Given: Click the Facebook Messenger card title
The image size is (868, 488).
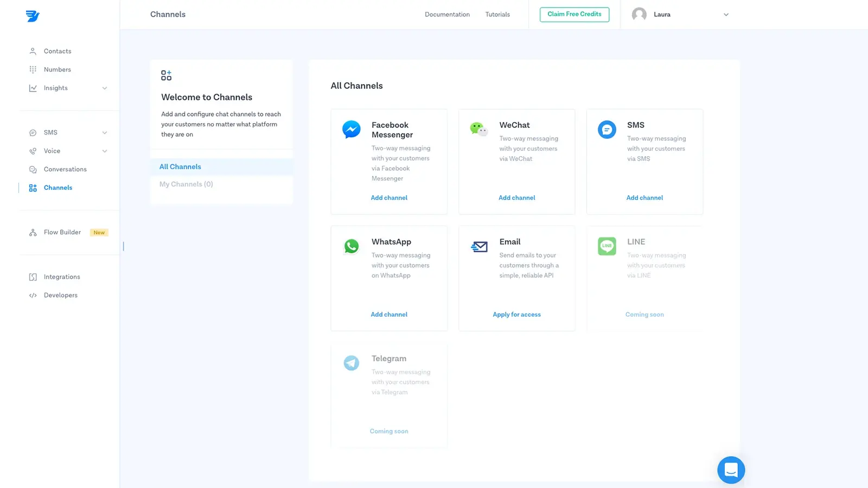Looking at the screenshot, I should pos(392,130).
